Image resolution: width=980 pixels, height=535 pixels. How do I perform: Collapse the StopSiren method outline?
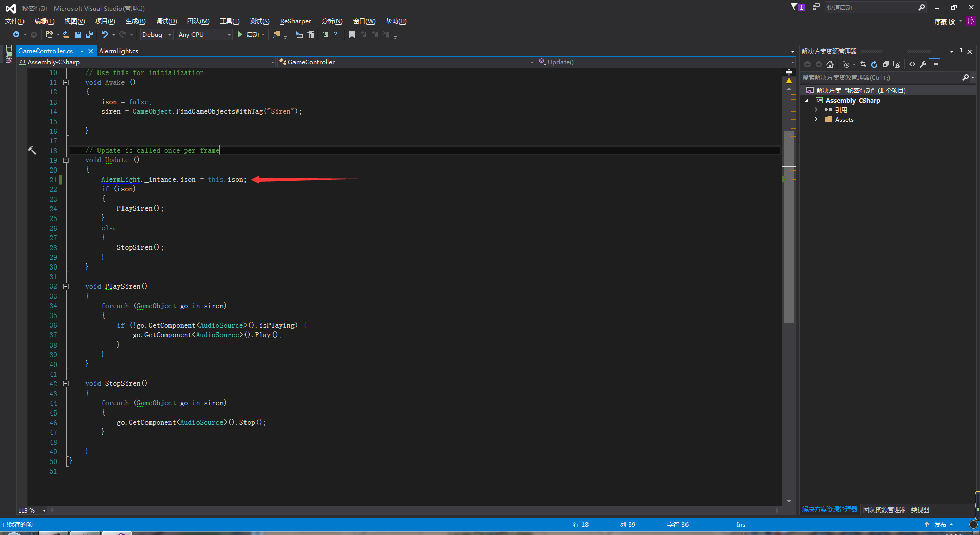tap(66, 384)
